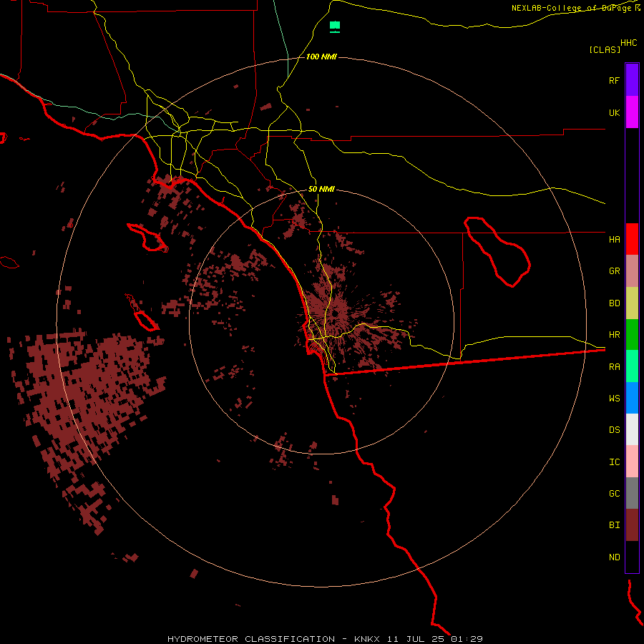This screenshot has height=644, width=644.
Task: Choose the white DS legend swatch
Action: [632, 429]
